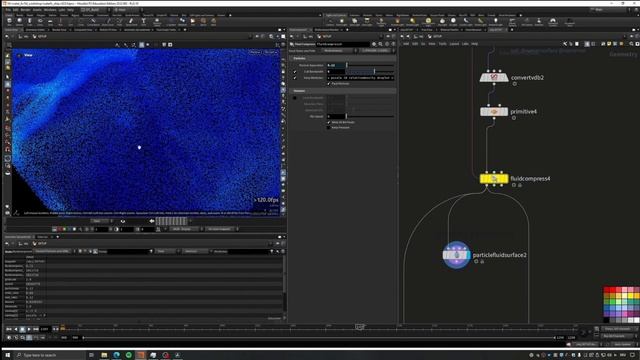Open the Render menu
Image resolution: width=640 pixels, height=360 pixels.
tap(25, 10)
